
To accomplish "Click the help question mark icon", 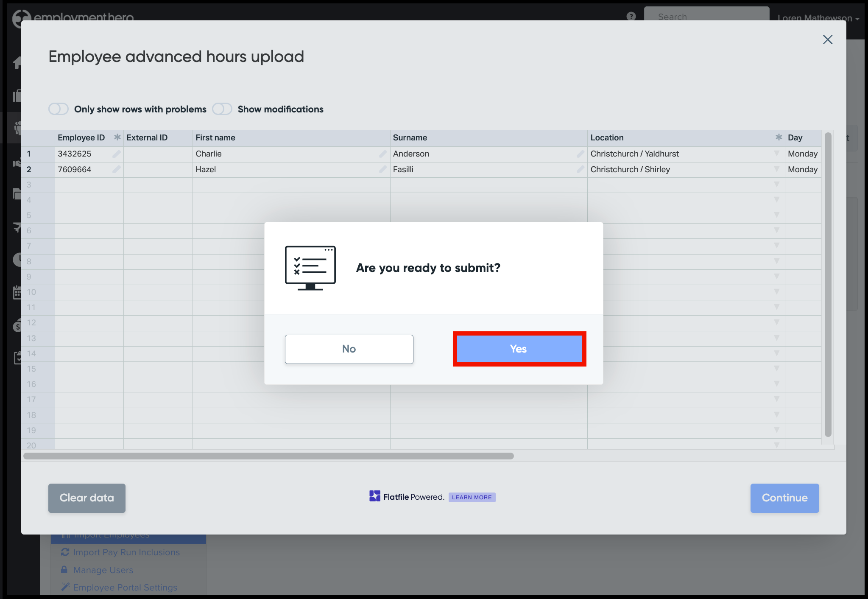I will pyautogui.click(x=631, y=17).
